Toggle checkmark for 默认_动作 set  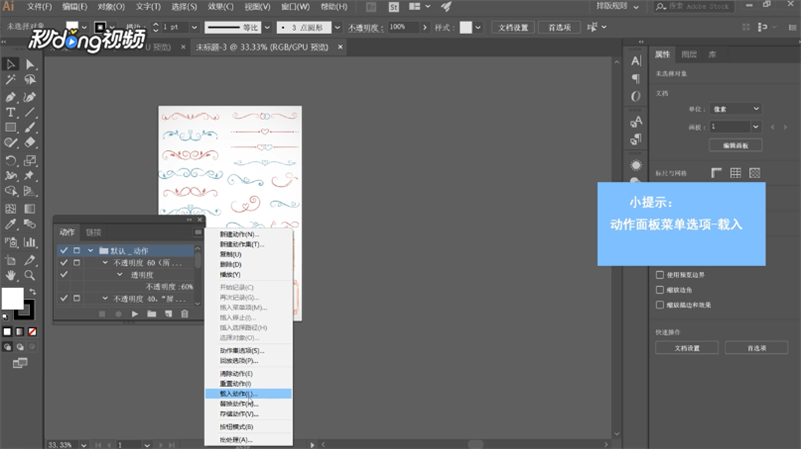tap(64, 250)
